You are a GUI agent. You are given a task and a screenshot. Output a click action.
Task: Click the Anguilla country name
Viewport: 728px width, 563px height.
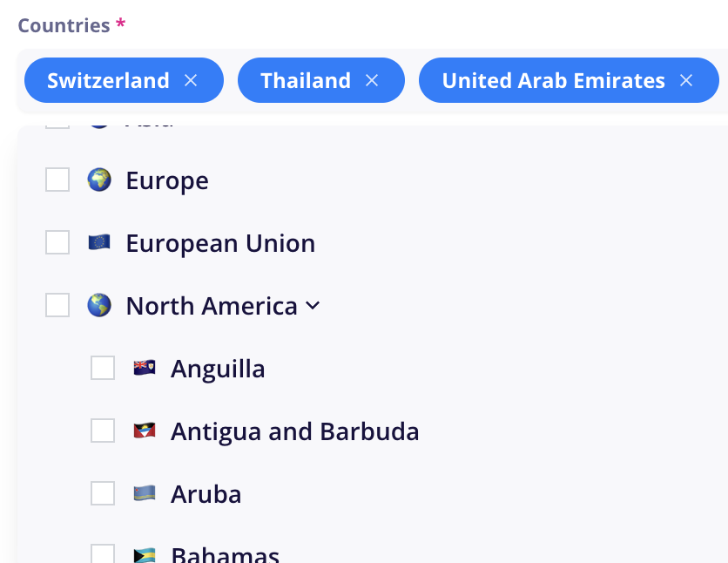pyautogui.click(x=218, y=370)
